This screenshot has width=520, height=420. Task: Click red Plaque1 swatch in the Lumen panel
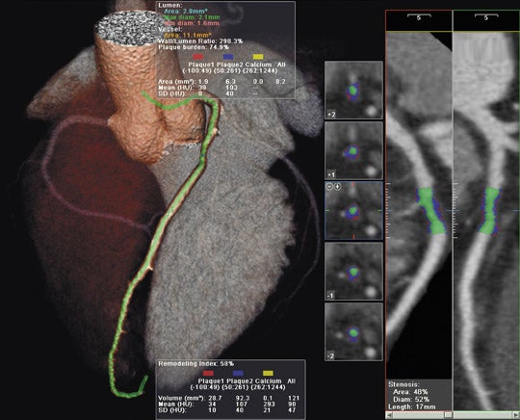click(x=198, y=57)
